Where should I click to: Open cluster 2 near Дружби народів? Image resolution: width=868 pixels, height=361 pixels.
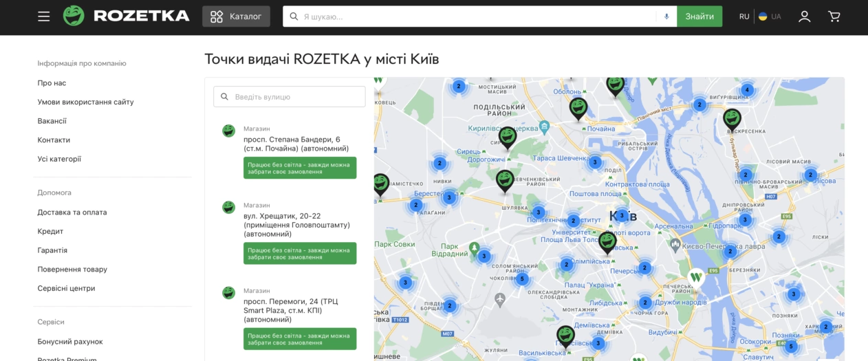645,303
